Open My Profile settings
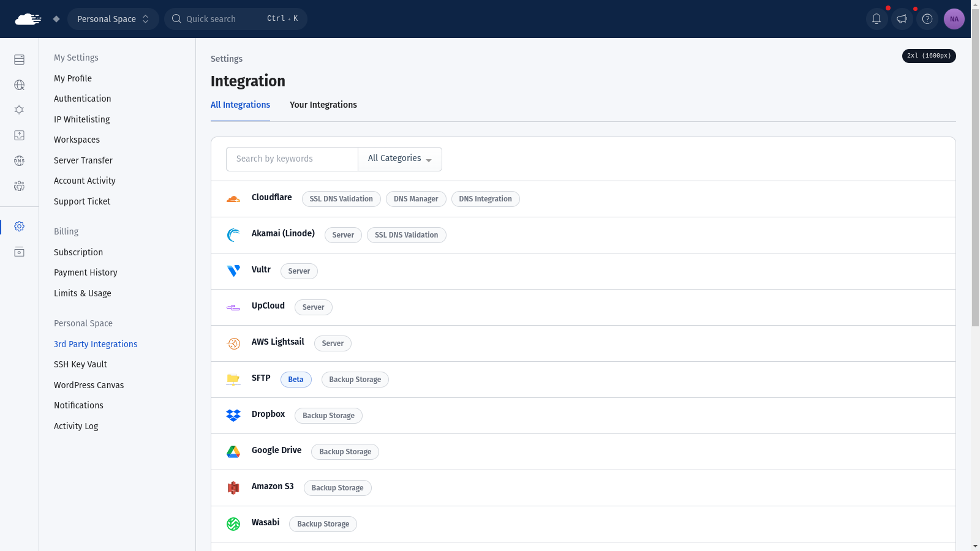Screen dimensions: 980x551 (x=73, y=78)
